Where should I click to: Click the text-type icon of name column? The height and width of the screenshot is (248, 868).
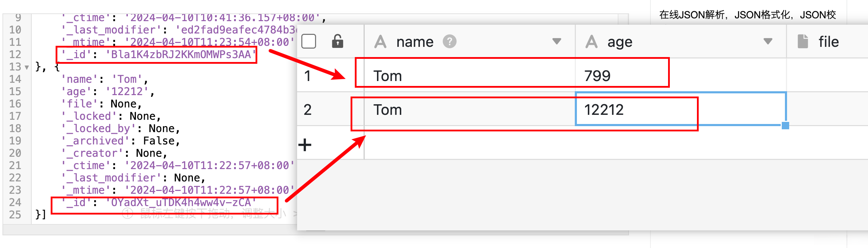380,42
